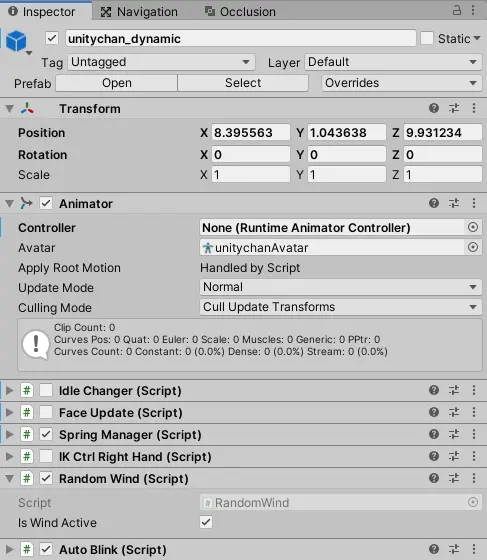The width and height of the screenshot is (487, 560).
Task: Open the Culling Mode dropdown
Action: [341, 307]
